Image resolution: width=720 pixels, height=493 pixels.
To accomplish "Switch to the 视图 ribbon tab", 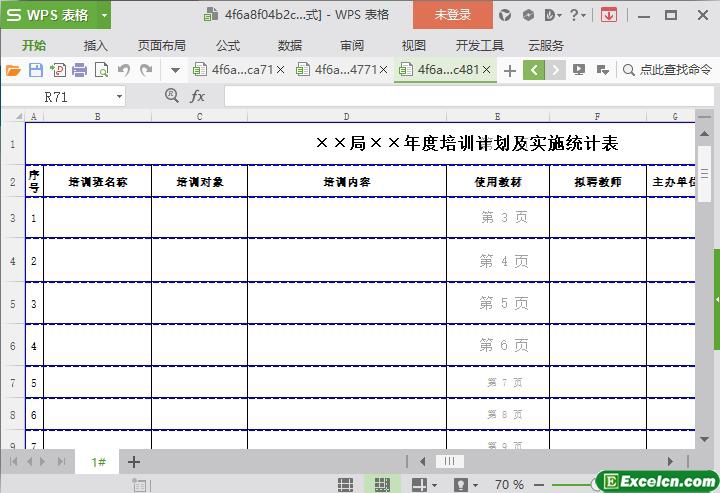I will click(x=414, y=45).
